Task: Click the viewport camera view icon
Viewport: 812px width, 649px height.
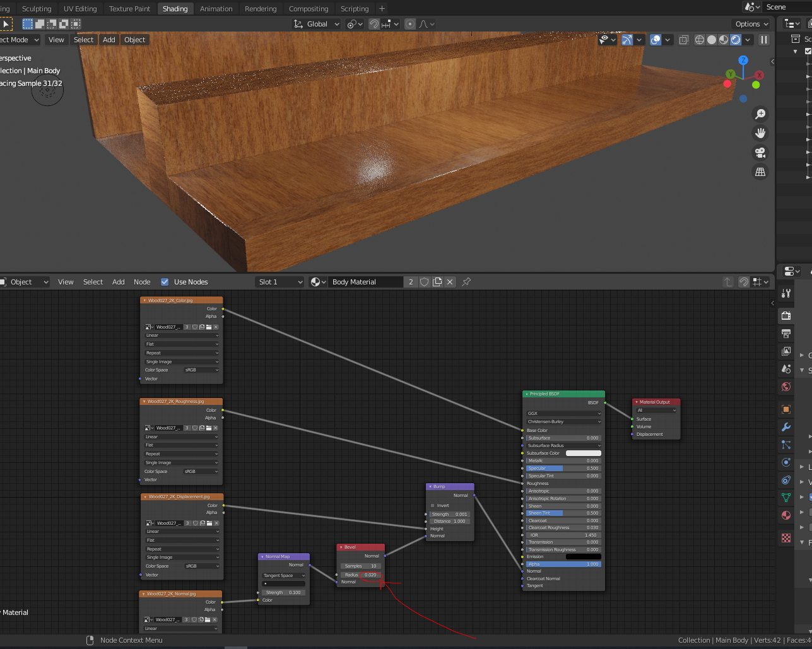Action: (760, 152)
